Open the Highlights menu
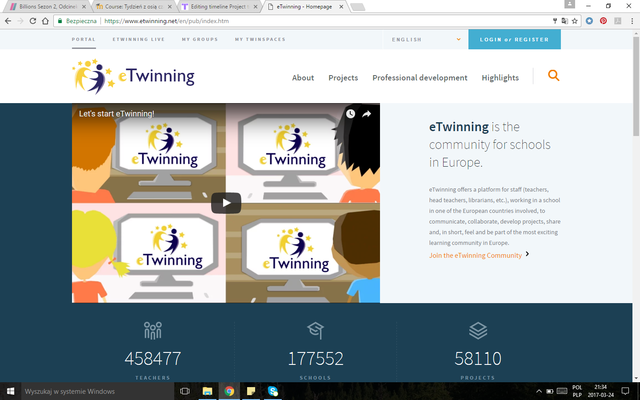Image resolution: width=640 pixels, height=400 pixels. (500, 78)
